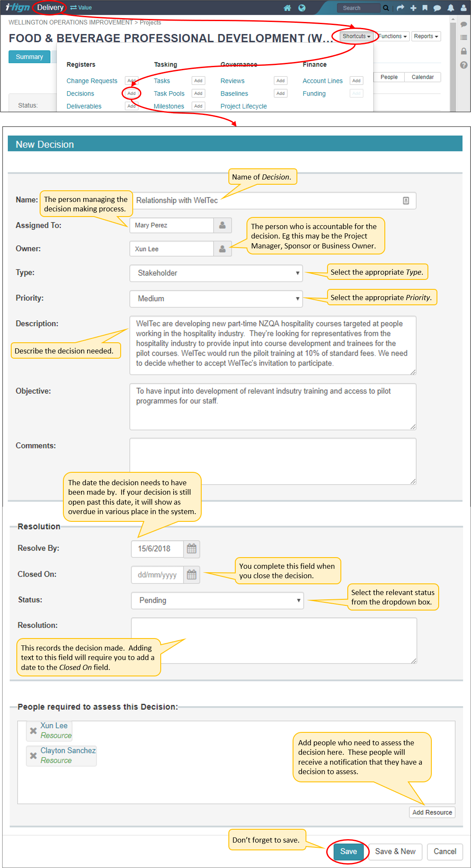Open the Funding link
The width and height of the screenshot is (471, 868).
coord(314,93)
